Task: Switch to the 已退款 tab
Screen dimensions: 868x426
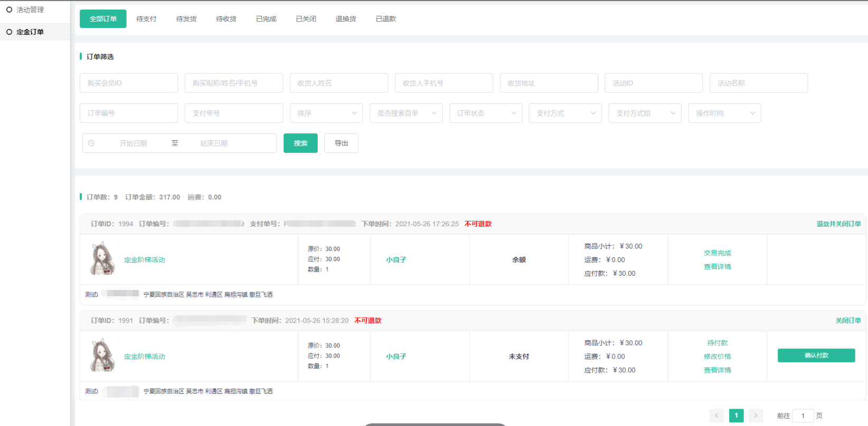Action: [x=386, y=19]
